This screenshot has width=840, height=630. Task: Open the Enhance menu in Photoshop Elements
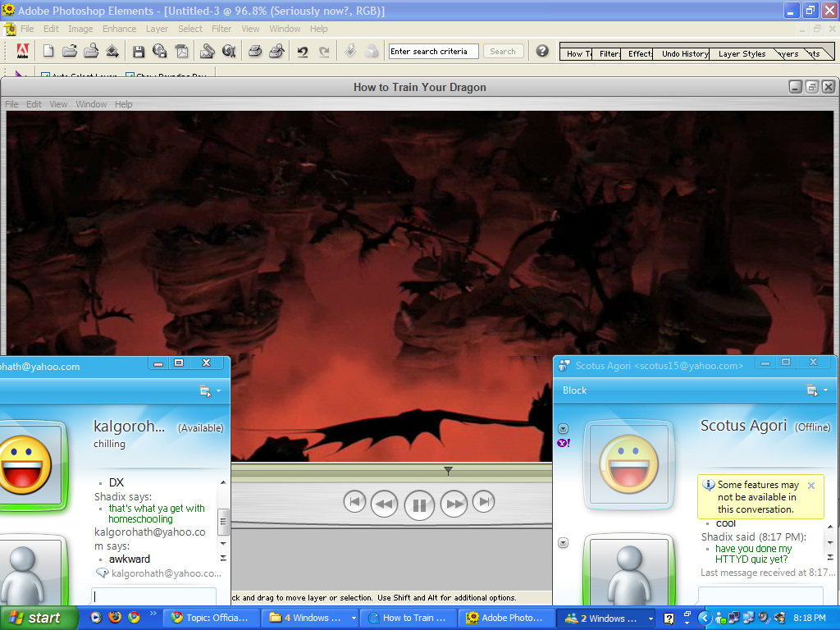point(119,29)
